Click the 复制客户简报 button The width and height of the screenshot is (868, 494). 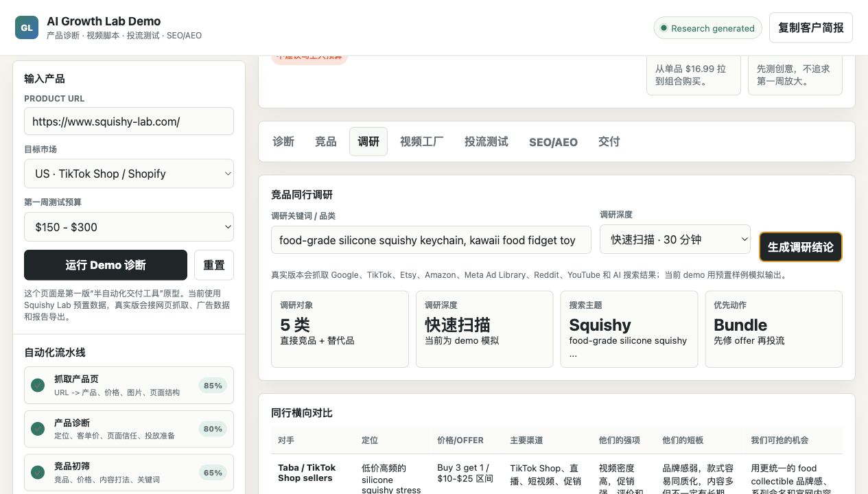[811, 28]
